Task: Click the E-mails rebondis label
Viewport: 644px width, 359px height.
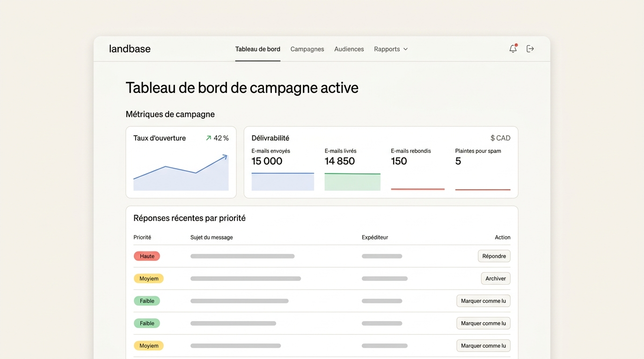Action: (x=411, y=151)
